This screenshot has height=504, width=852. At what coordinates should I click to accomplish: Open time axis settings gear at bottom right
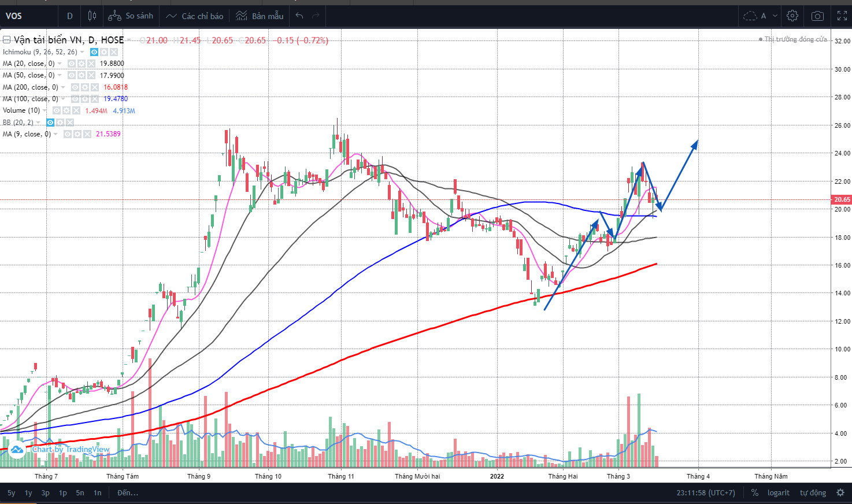[x=839, y=493]
